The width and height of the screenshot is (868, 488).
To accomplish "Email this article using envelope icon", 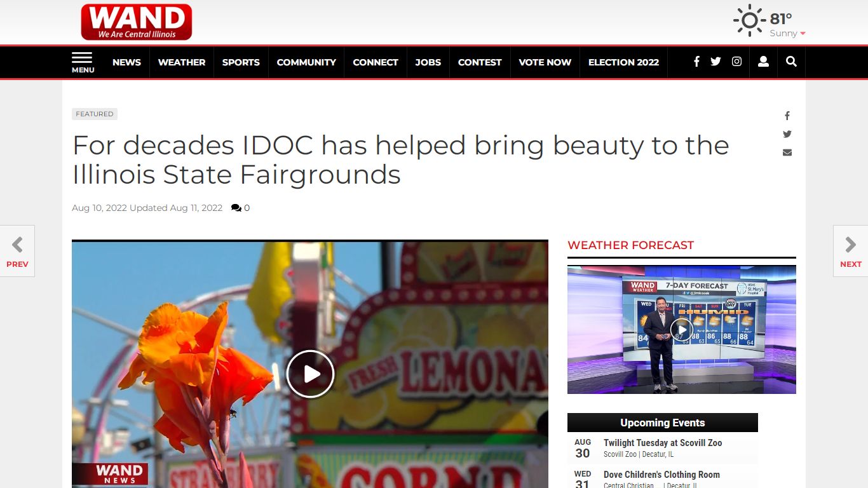I will click(787, 152).
